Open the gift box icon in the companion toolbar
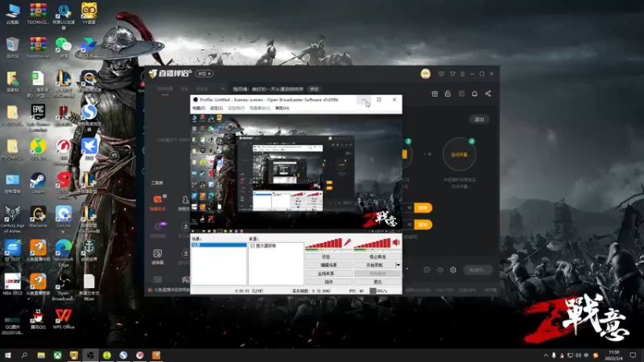The image size is (644, 362). tap(435, 93)
